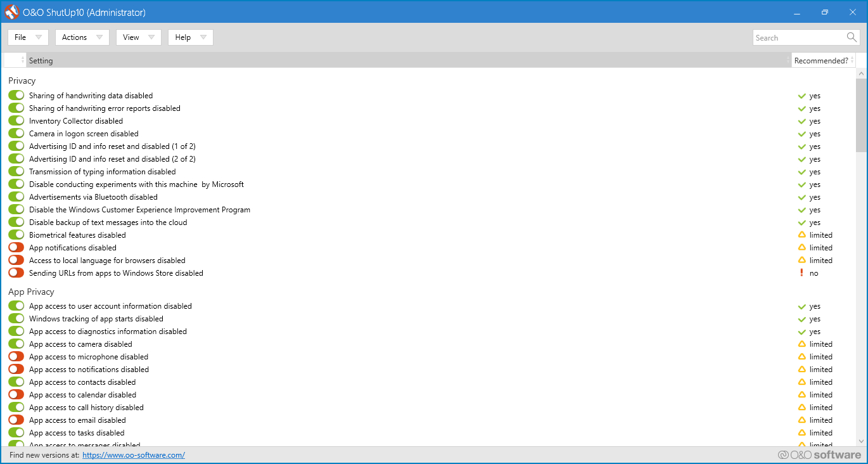Click the O&O software logo in status bar
868x464 pixels.
[x=820, y=454]
